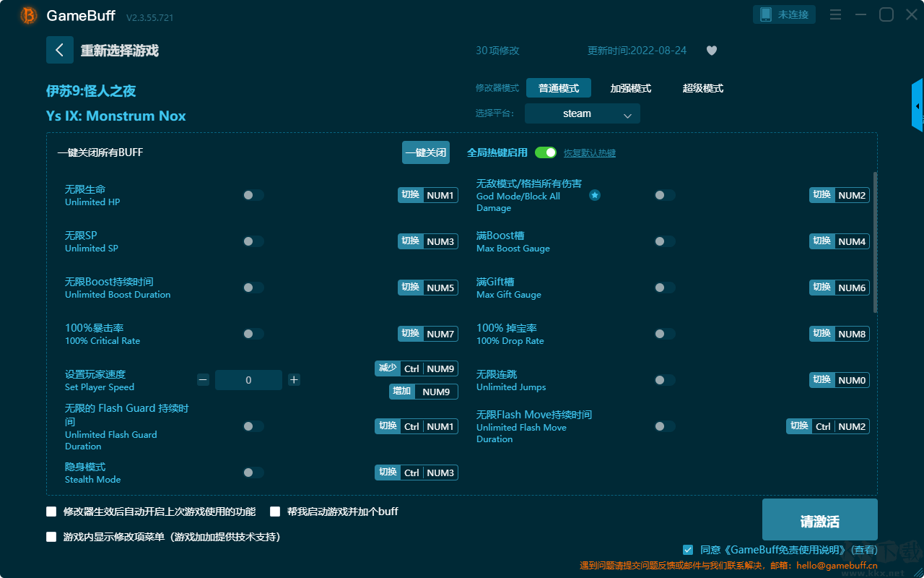Expand the blue side panel arrow
Screen dimensions: 924x578
click(918, 105)
